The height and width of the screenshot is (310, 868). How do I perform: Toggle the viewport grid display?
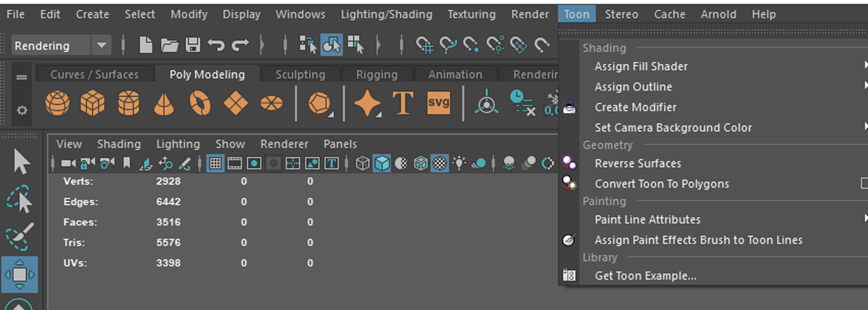tap(215, 164)
